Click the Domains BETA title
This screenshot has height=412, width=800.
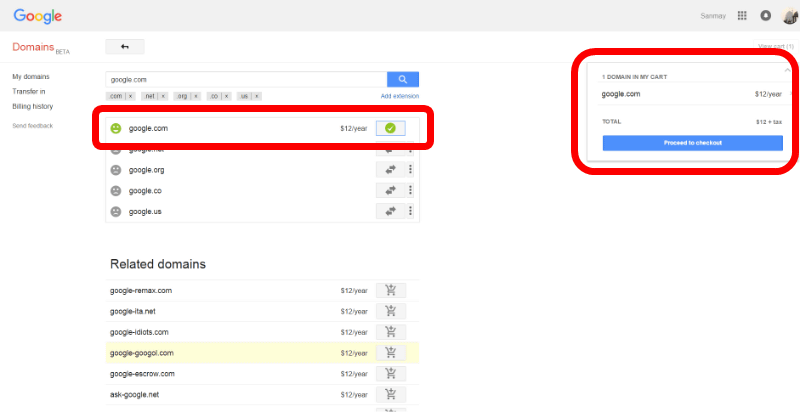click(41, 47)
